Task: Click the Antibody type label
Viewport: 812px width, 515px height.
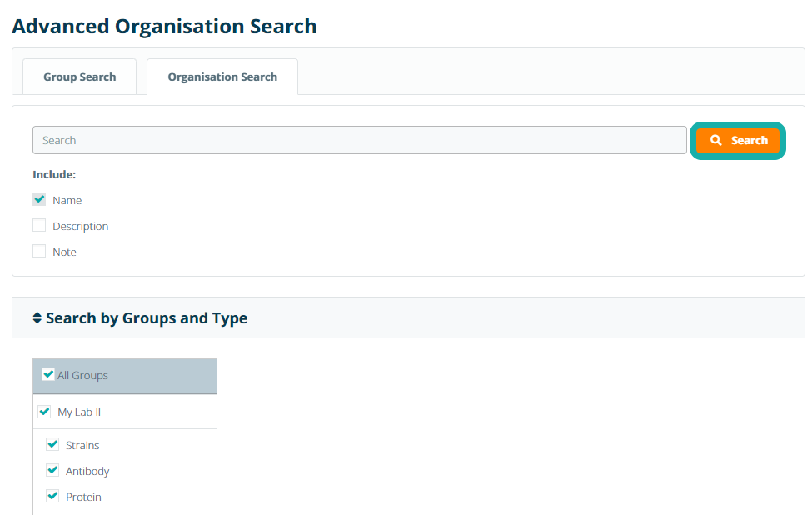Action: click(87, 472)
